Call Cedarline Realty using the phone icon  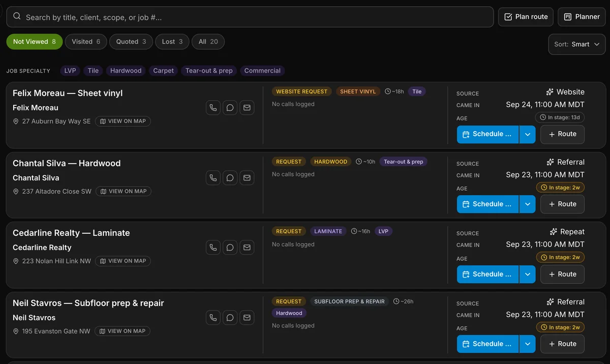point(213,248)
